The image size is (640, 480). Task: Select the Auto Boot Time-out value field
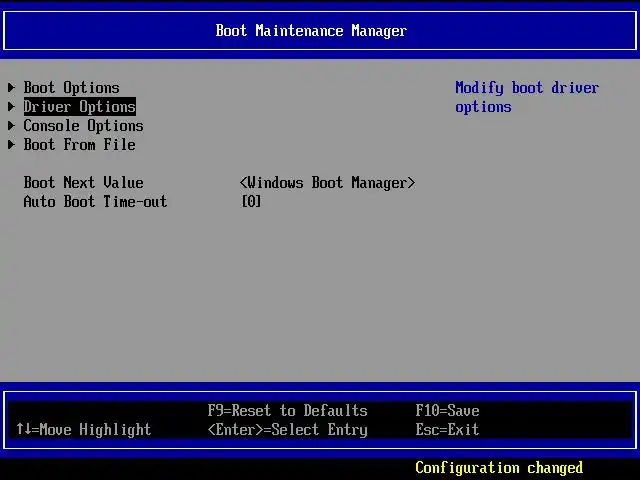pyautogui.click(x=251, y=202)
